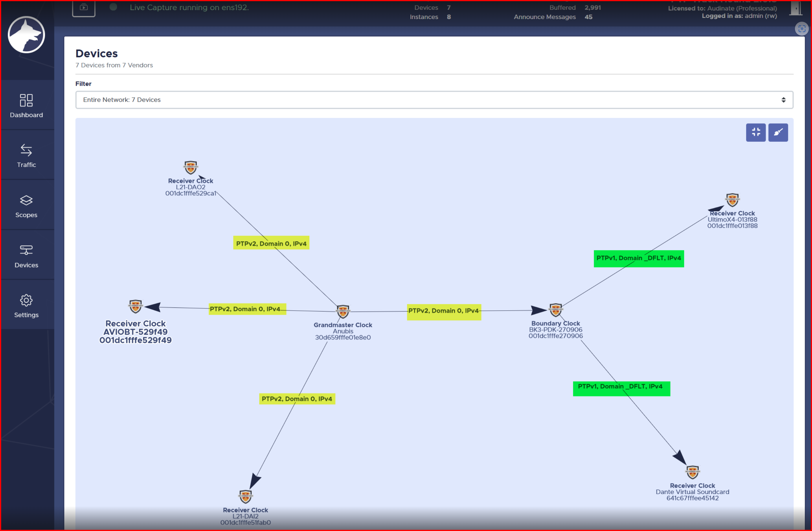Screen dimensions: 812x531
Task: Click the Settings gear icon
Action: click(x=26, y=300)
